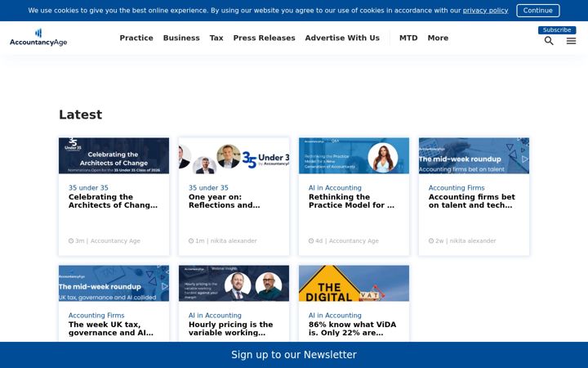Click 35 under 35 category above Celebrating article
This screenshot has width=588, height=368.
tap(88, 188)
